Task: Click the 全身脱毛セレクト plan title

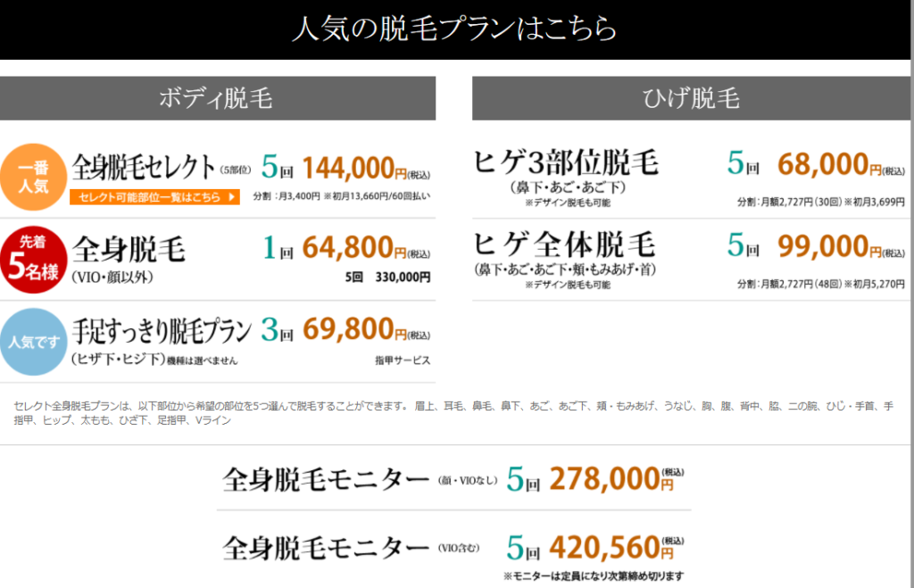Action: point(144,167)
